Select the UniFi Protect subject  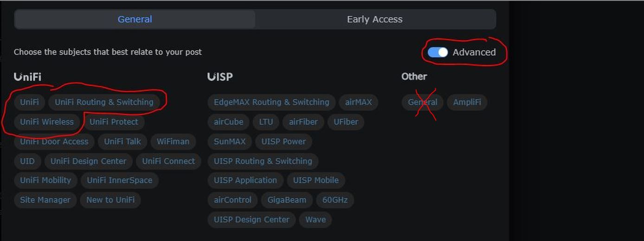pos(114,122)
